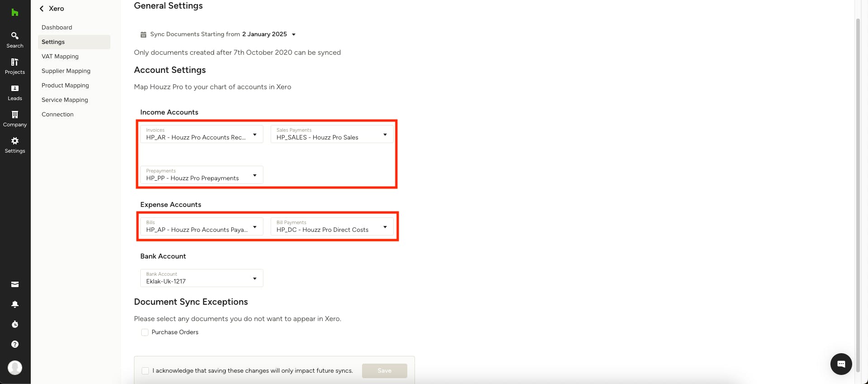
Task: Tick the acknowledge future syncs checkbox
Action: click(x=145, y=371)
